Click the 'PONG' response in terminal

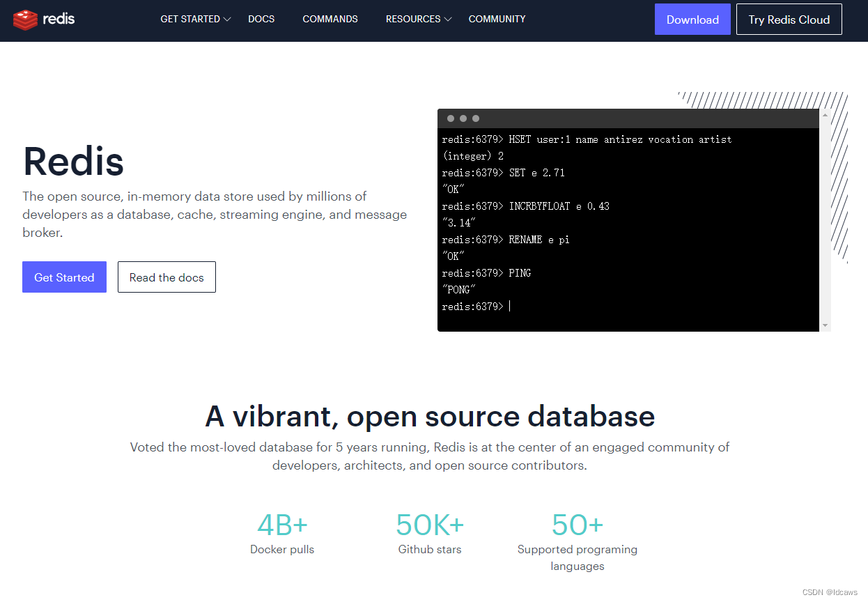pyautogui.click(x=458, y=290)
